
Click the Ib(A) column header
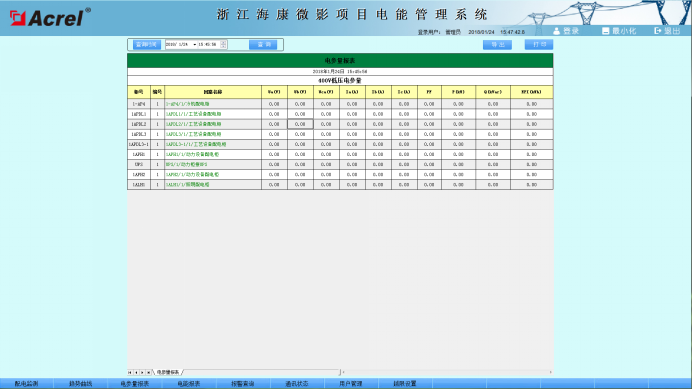(378, 92)
